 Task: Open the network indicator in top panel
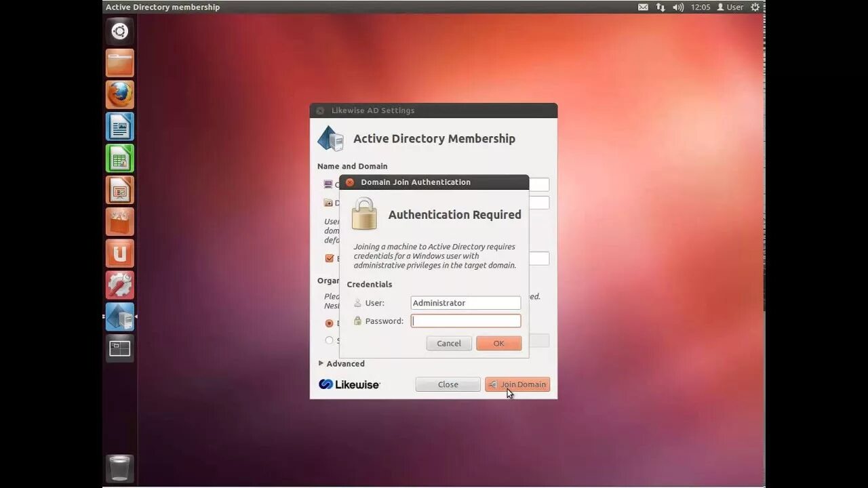coord(660,7)
